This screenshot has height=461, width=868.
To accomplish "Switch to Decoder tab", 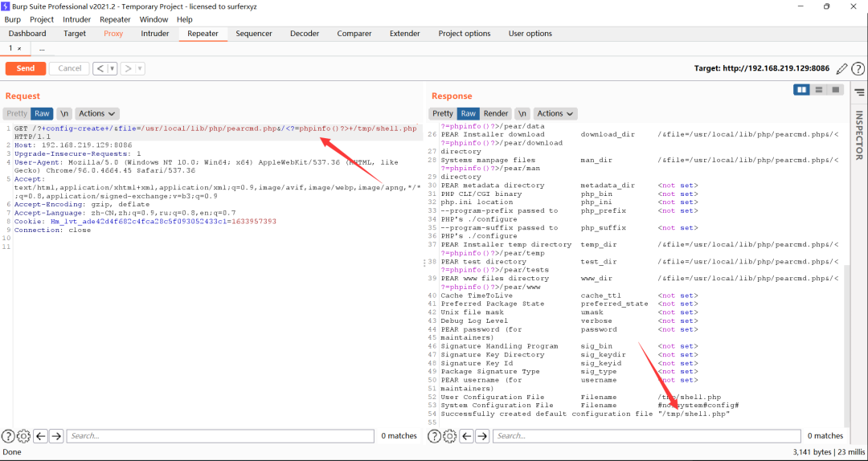I will point(305,33).
